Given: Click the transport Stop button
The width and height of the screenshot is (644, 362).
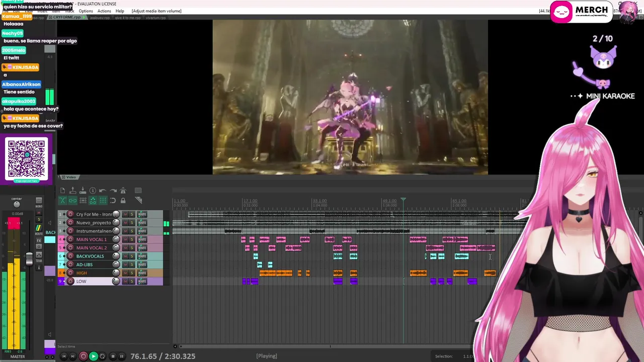Looking at the screenshot, I should tap(113, 356).
